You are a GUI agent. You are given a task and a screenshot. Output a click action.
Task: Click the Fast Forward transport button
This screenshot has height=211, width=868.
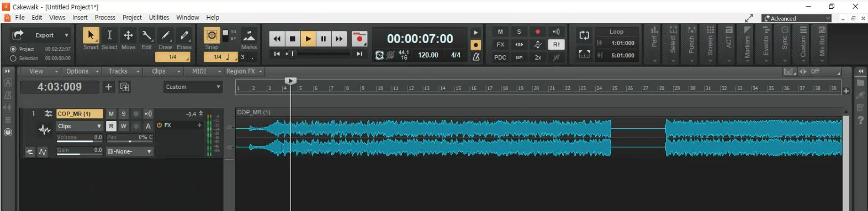tap(339, 39)
